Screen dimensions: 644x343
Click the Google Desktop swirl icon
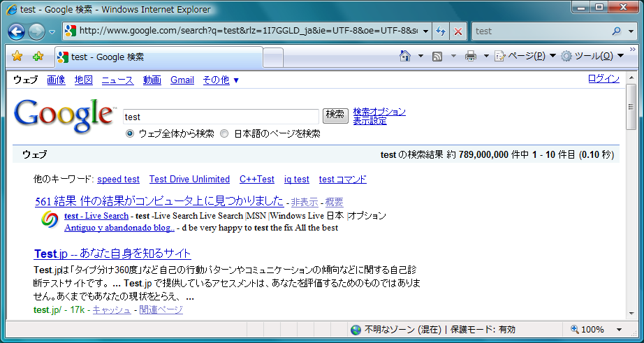pyautogui.click(x=50, y=219)
